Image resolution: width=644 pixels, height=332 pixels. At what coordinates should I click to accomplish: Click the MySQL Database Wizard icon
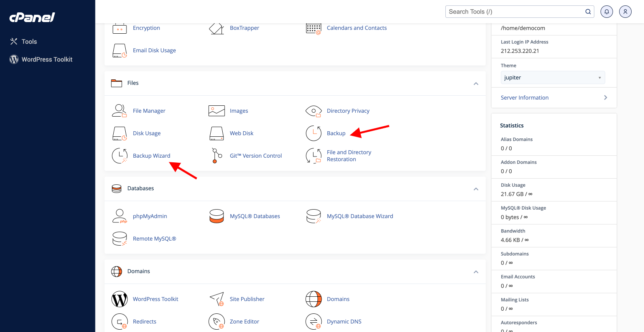(313, 216)
